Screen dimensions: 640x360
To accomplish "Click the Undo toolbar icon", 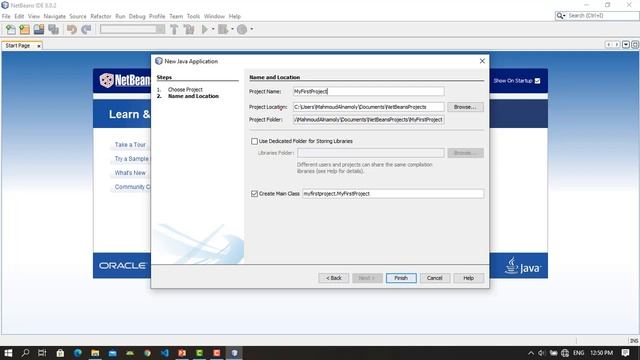I will (x=72, y=29).
